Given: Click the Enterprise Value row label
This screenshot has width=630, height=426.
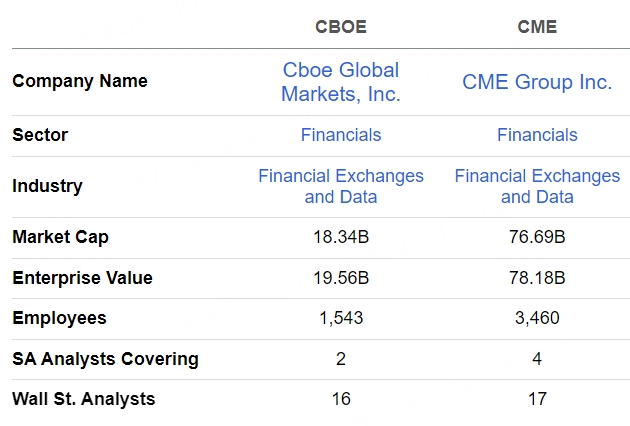Looking at the screenshot, I should (x=82, y=278).
